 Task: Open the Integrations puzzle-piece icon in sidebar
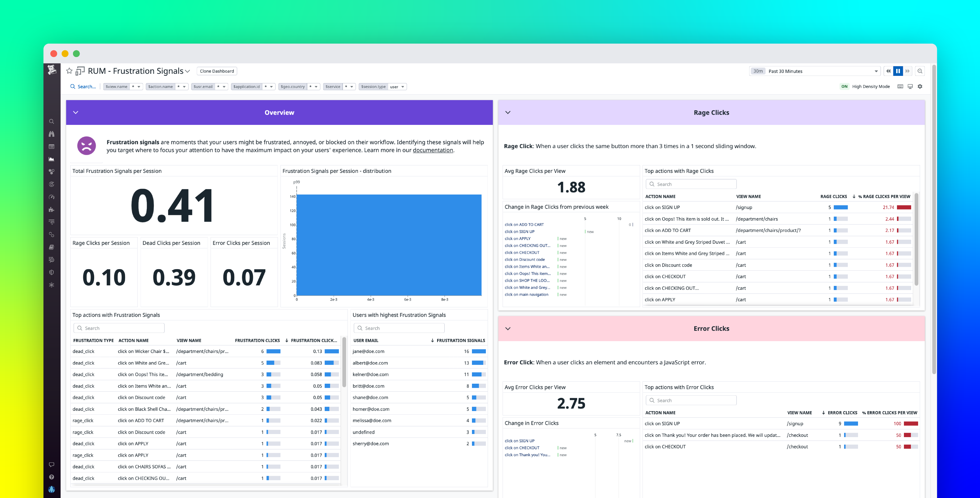click(52, 210)
